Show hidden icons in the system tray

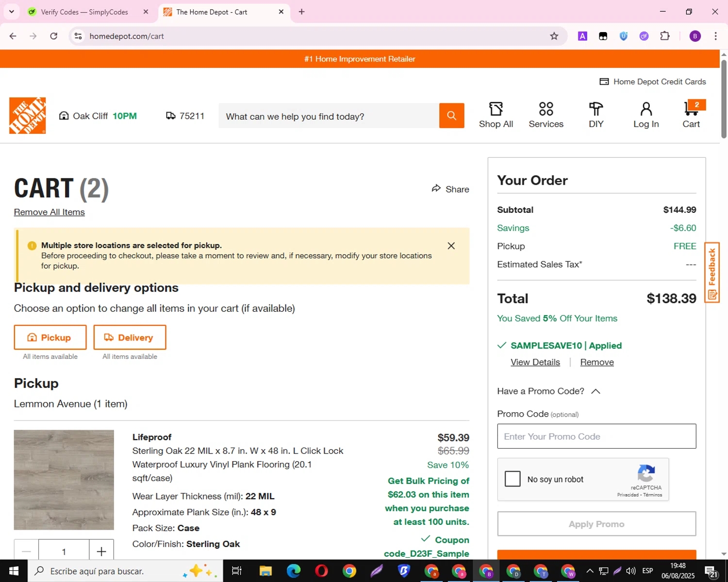click(590, 571)
